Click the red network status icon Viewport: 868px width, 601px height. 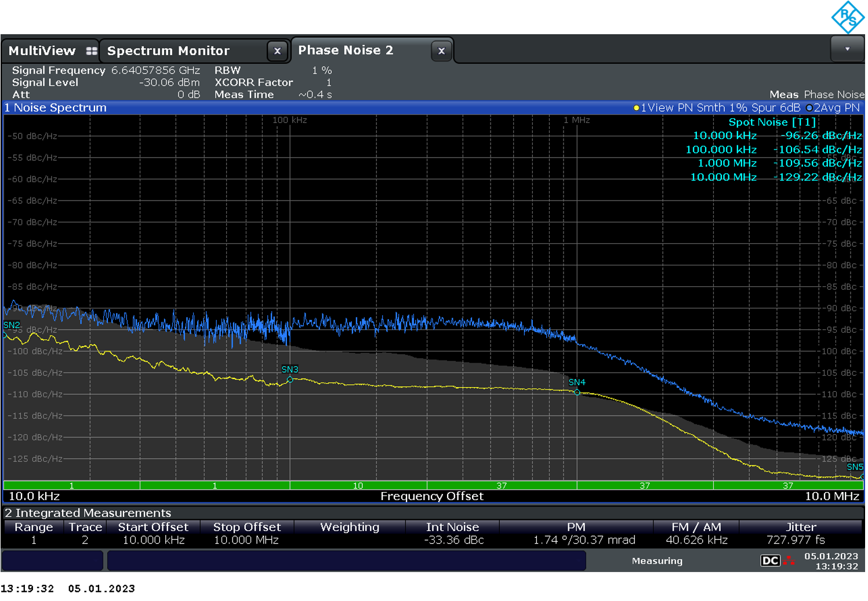click(789, 560)
